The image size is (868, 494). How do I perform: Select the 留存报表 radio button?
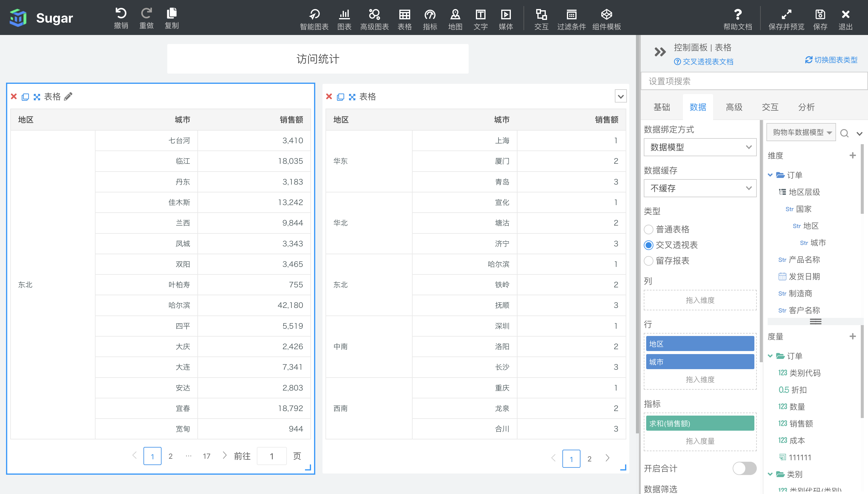click(648, 261)
